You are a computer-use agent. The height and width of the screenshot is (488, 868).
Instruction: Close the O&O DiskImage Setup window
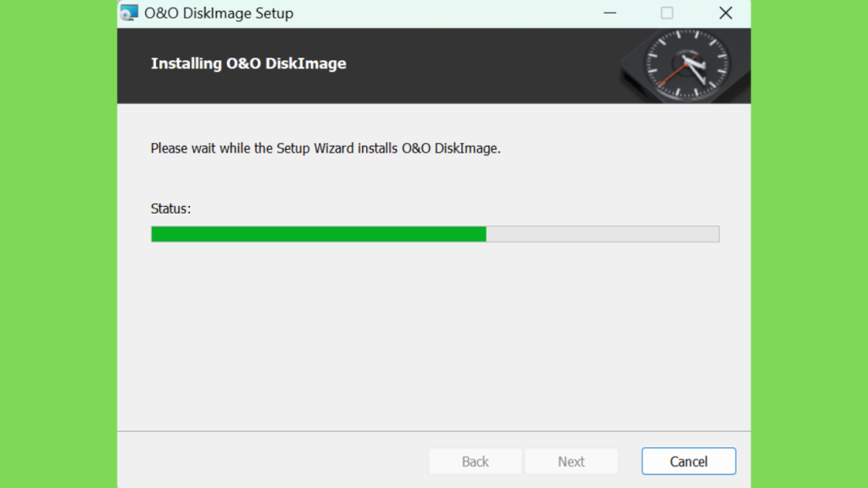(x=726, y=13)
